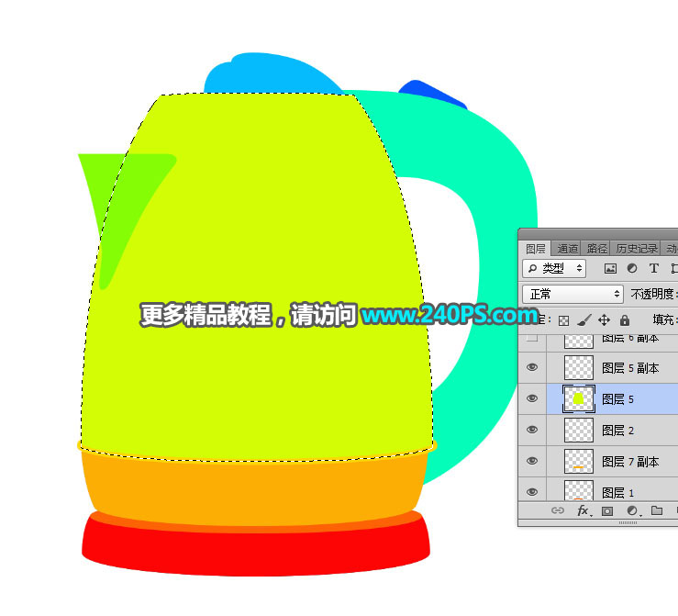Image resolution: width=678 pixels, height=616 pixels.
Task: Lock image pixels with brush icon
Action: (584, 320)
